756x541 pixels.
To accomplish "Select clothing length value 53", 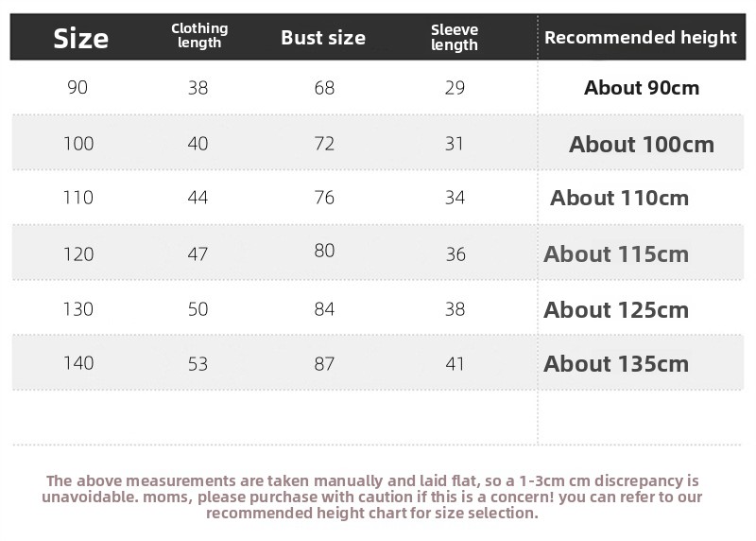I will coord(198,363).
